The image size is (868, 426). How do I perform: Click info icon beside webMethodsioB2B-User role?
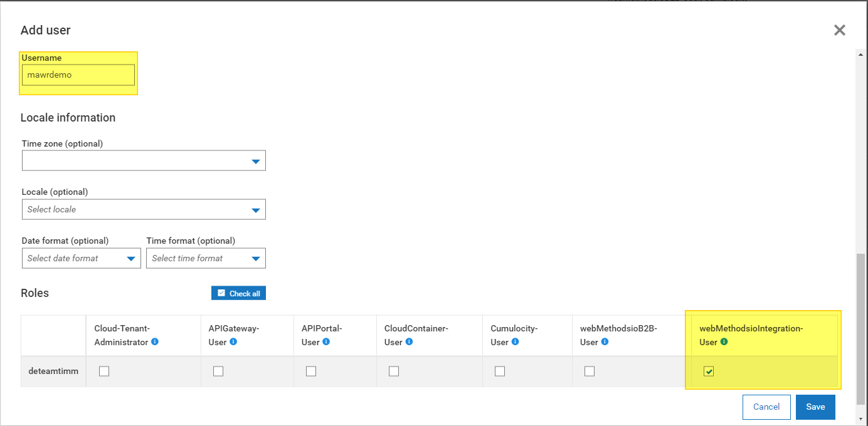605,342
